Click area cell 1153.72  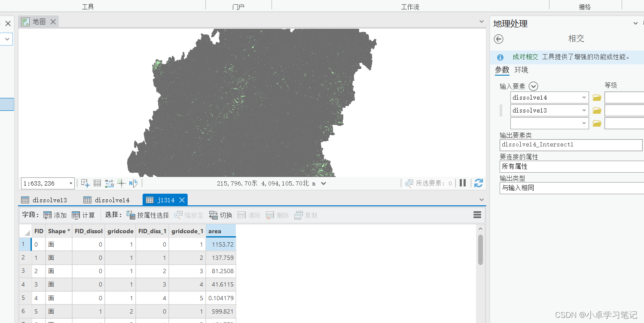pos(221,244)
